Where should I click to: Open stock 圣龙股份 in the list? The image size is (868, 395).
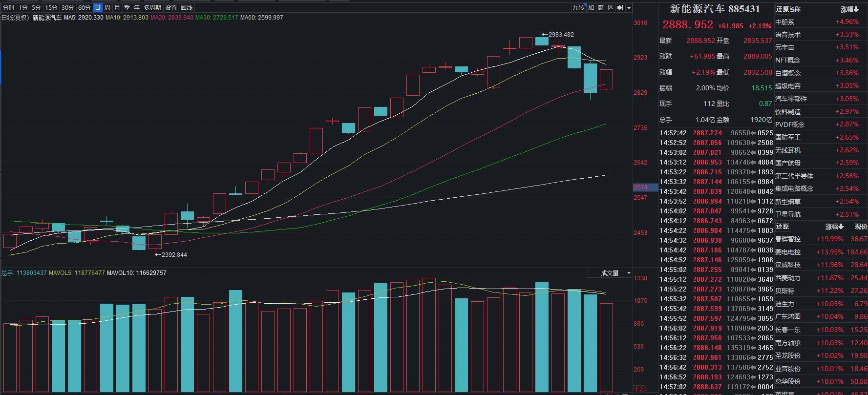pyautogui.click(x=821, y=356)
